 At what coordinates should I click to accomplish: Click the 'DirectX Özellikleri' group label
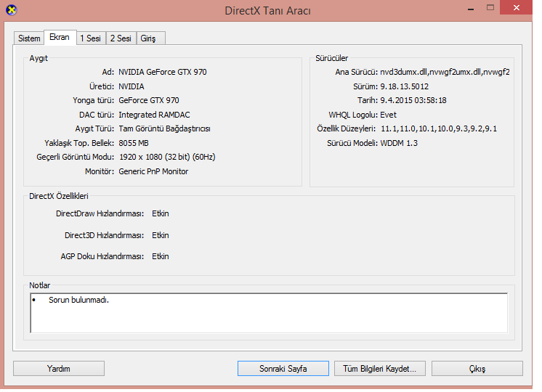59,196
